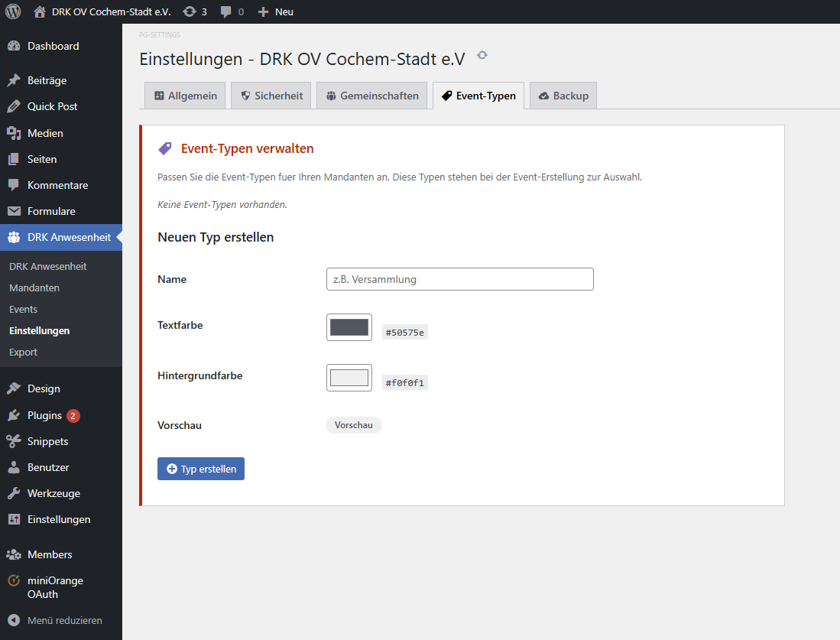Open the DRK Anwesenheit submenu entry
Image resolution: width=840 pixels, height=640 pixels.
pos(47,266)
